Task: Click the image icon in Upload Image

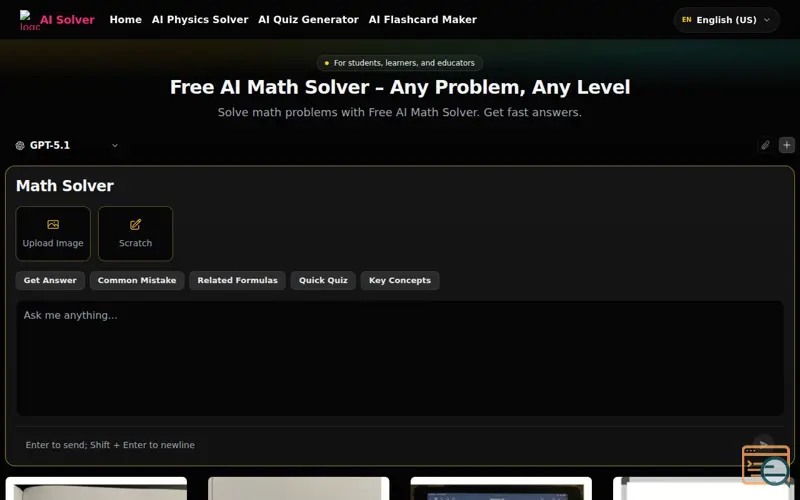Action: pyautogui.click(x=53, y=224)
